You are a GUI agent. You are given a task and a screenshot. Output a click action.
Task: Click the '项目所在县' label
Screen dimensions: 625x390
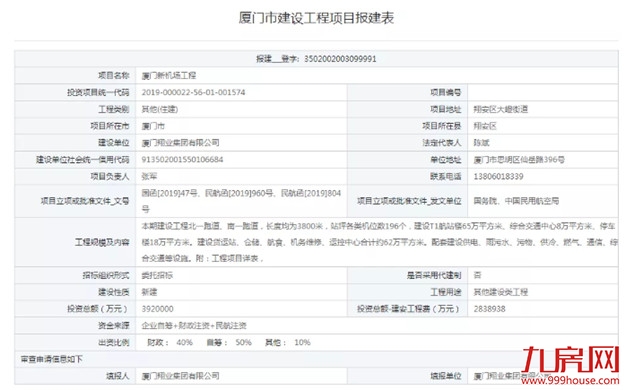pyautogui.click(x=442, y=126)
